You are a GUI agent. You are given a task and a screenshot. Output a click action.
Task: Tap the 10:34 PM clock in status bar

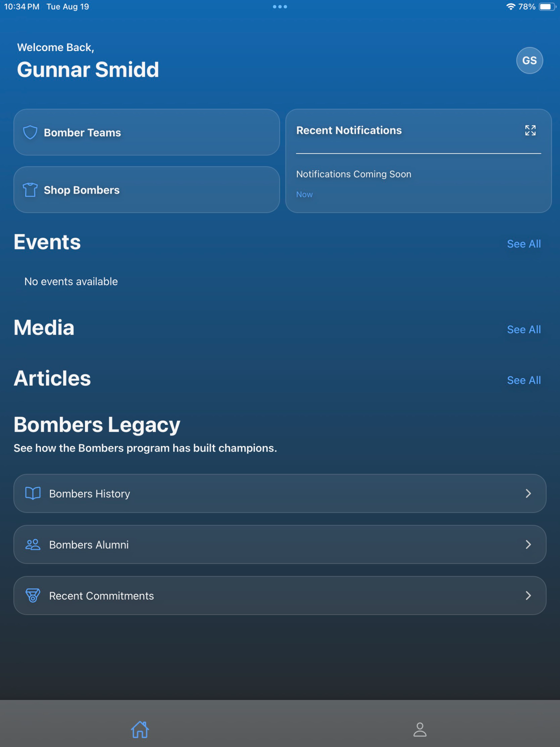tap(22, 7)
